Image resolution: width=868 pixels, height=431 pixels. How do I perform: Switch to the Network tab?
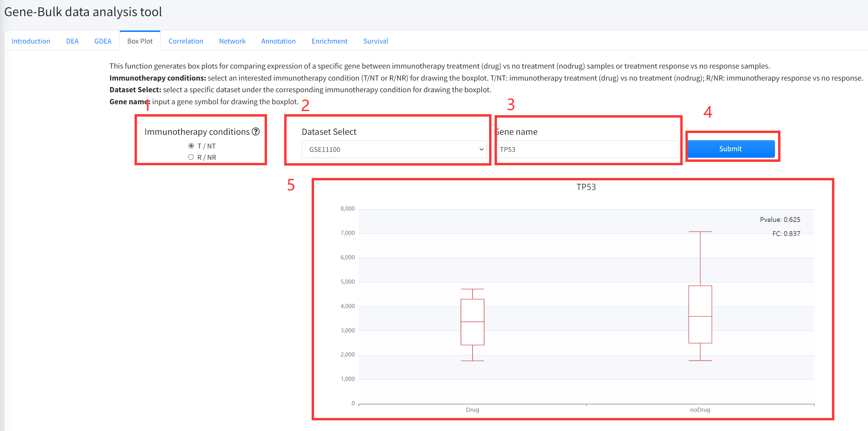[x=232, y=41]
